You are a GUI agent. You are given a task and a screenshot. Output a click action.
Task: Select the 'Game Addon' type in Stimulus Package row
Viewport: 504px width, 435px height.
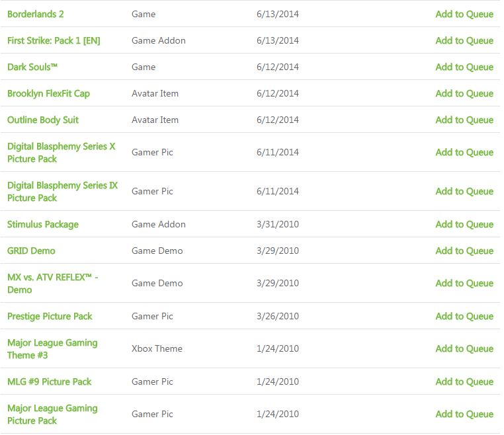coord(159,225)
